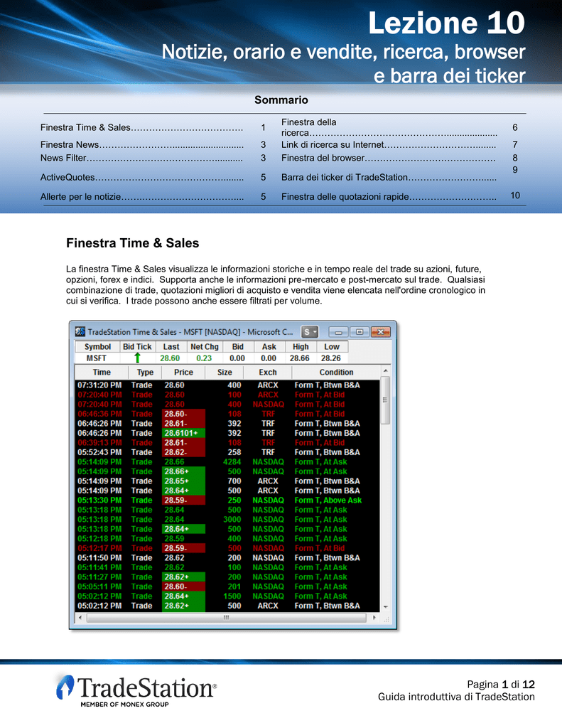
Task: Click the Time column header
Action: pyautogui.click(x=102, y=372)
